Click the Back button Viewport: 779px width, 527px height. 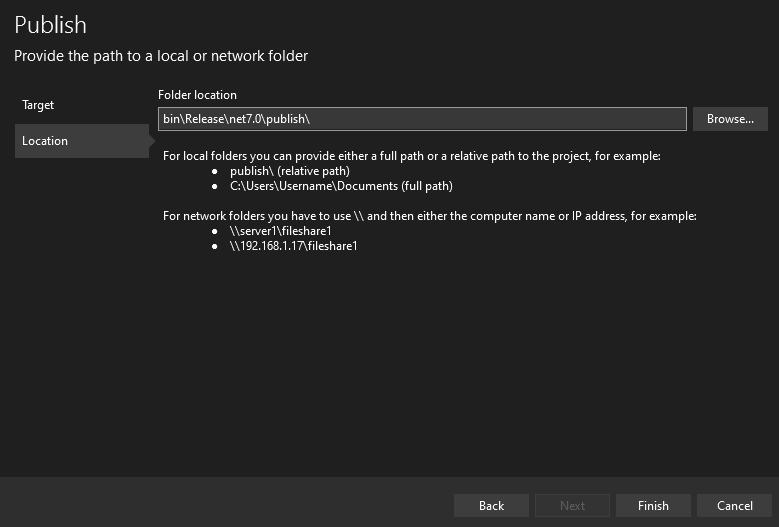[x=491, y=506]
